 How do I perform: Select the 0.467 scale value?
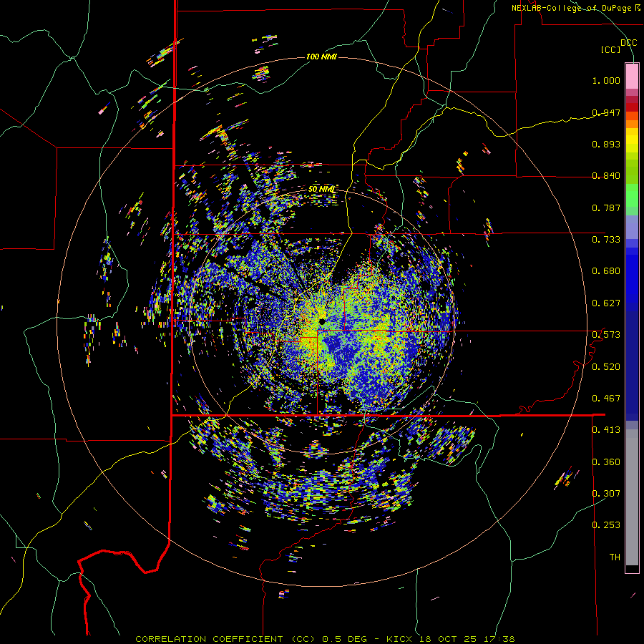click(x=606, y=399)
